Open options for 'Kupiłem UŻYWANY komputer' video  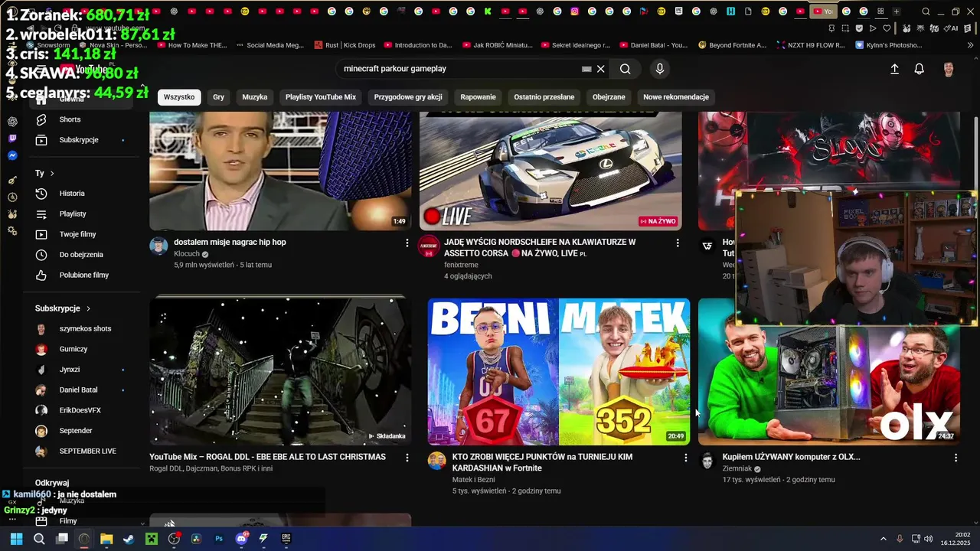(x=955, y=458)
